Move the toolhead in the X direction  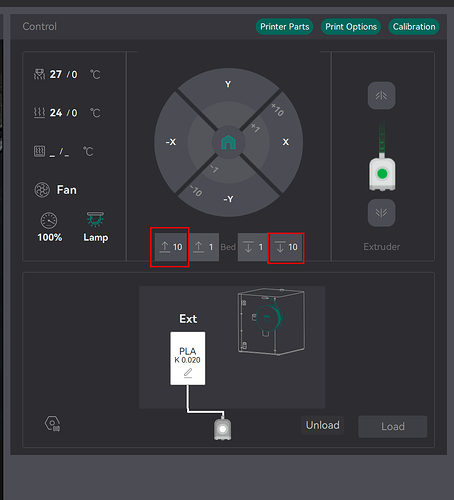pos(286,142)
